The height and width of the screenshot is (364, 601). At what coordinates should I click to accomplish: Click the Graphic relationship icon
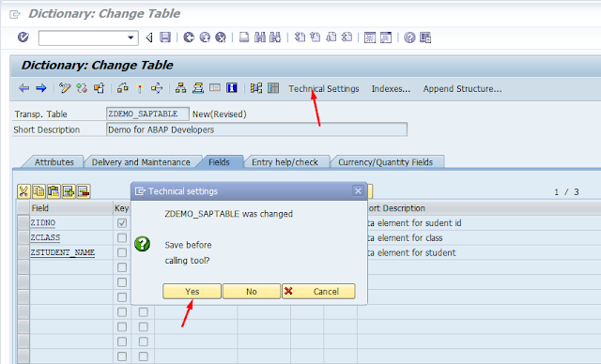pos(256,88)
